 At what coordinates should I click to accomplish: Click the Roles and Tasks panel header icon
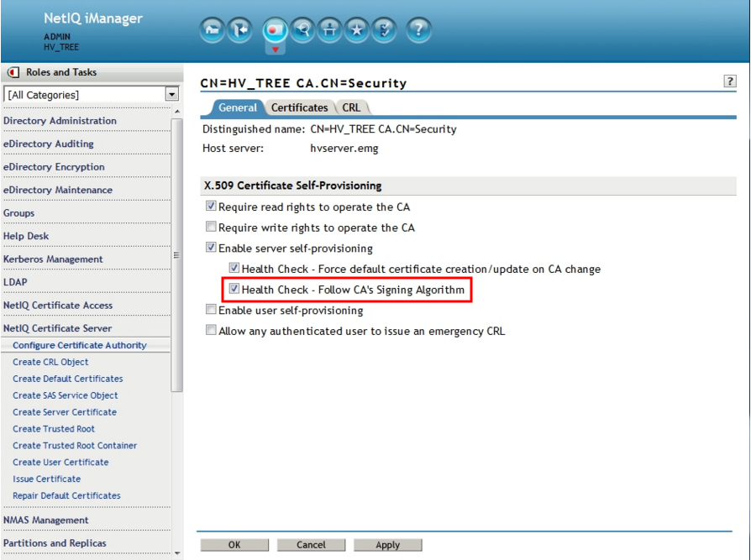13,72
